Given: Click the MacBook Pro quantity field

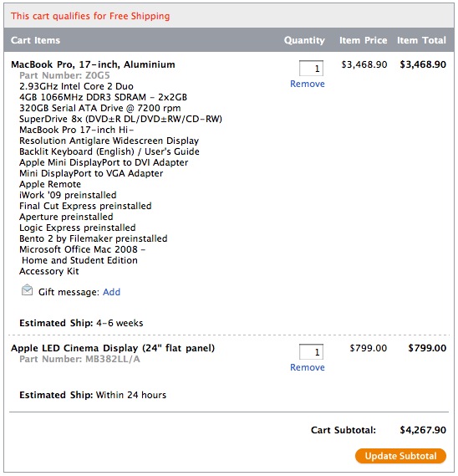Looking at the screenshot, I should (x=311, y=69).
